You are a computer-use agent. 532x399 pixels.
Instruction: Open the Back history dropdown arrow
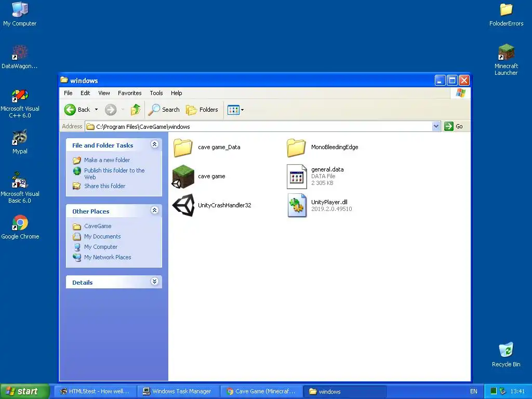pyautogui.click(x=96, y=110)
